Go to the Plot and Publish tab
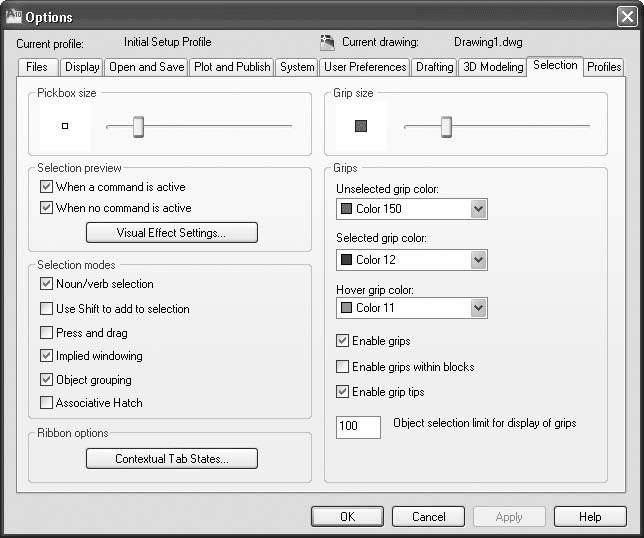The width and height of the screenshot is (644, 538). (x=232, y=67)
